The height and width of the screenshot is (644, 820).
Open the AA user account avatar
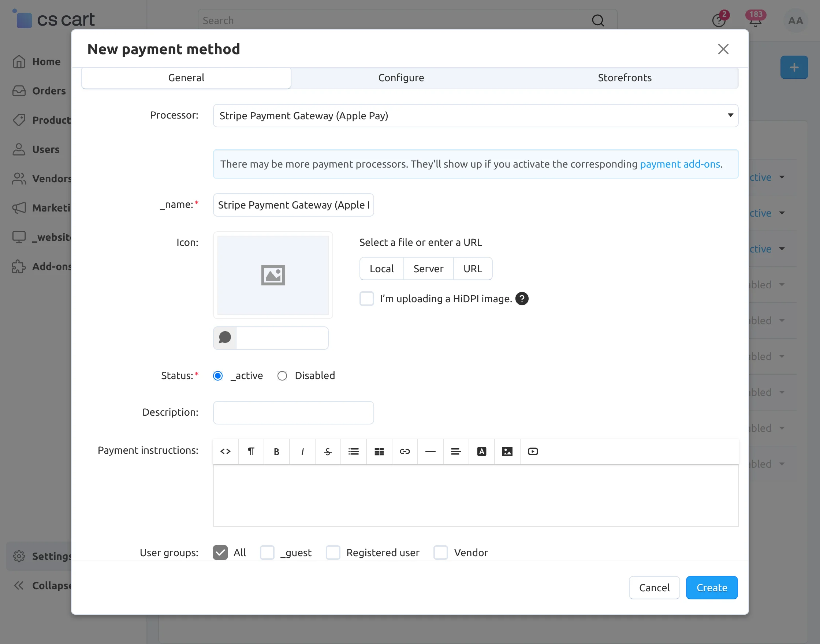pyautogui.click(x=795, y=21)
